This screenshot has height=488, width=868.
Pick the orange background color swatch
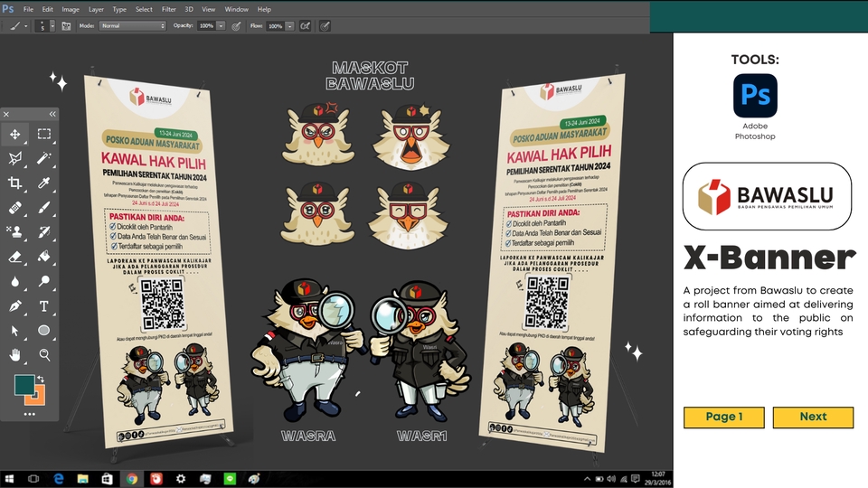coord(38,398)
